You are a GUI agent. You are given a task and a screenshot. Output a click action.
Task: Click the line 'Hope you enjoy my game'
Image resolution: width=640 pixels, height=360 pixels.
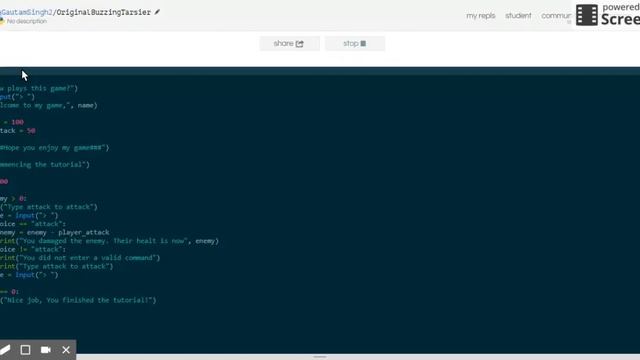point(54,148)
